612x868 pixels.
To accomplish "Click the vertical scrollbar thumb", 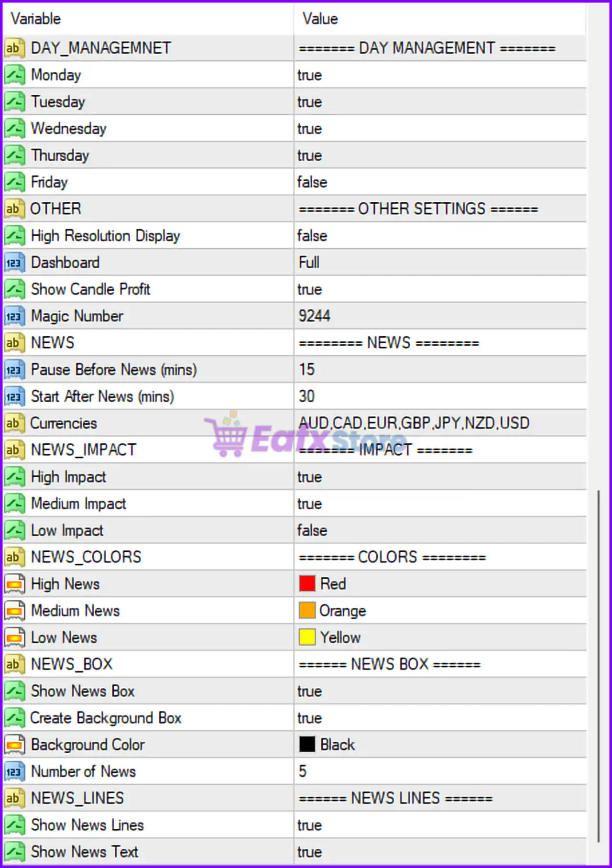I will [x=598, y=666].
